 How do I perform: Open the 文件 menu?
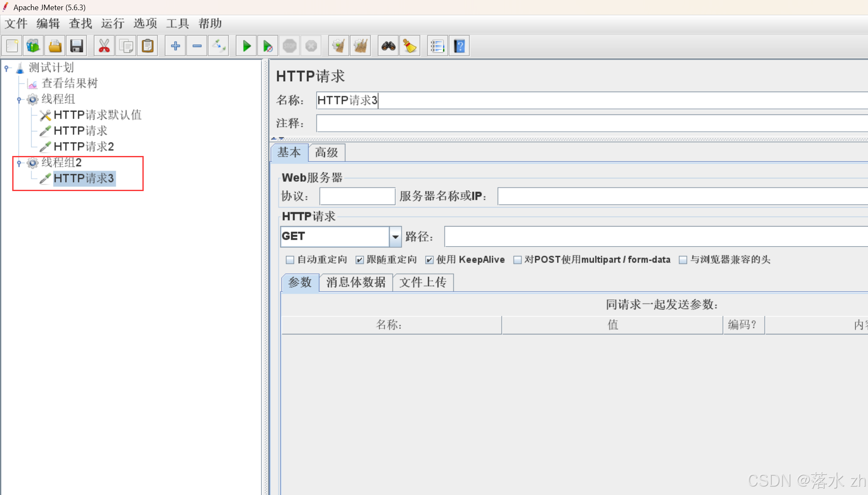click(x=16, y=24)
